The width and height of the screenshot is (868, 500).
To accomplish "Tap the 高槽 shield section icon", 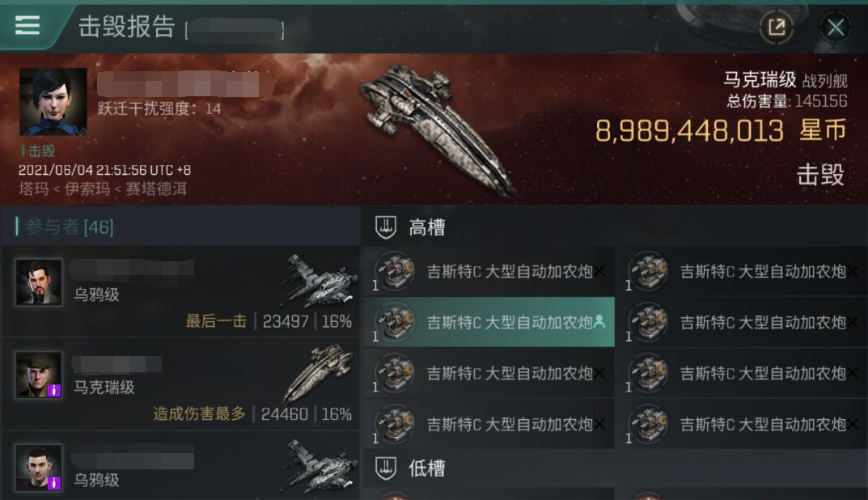I will [386, 227].
